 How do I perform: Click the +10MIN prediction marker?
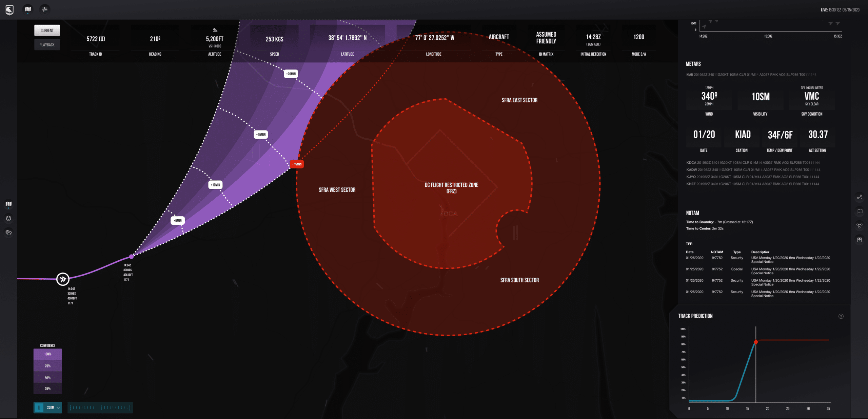215,185
